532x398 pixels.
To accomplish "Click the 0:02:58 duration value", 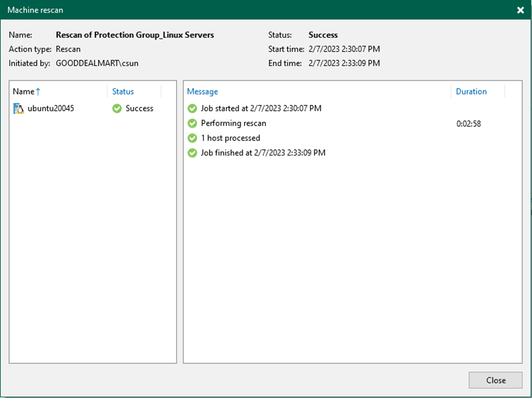I will click(468, 124).
